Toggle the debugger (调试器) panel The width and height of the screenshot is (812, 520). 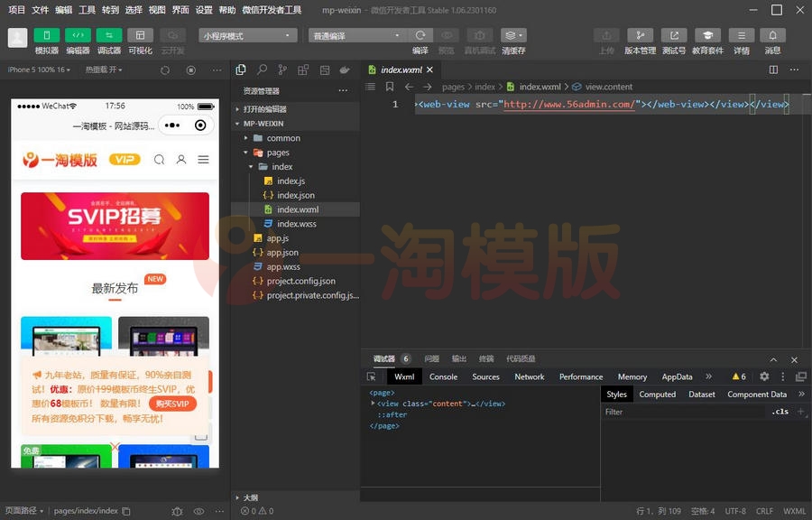point(109,35)
